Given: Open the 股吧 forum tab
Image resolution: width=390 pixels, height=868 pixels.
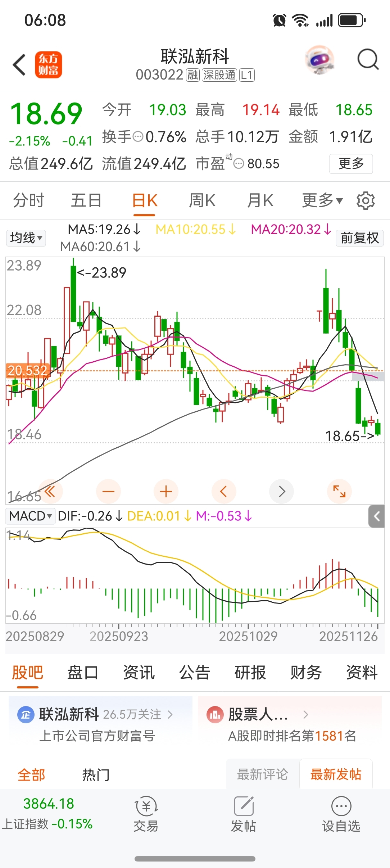Looking at the screenshot, I should [x=28, y=672].
